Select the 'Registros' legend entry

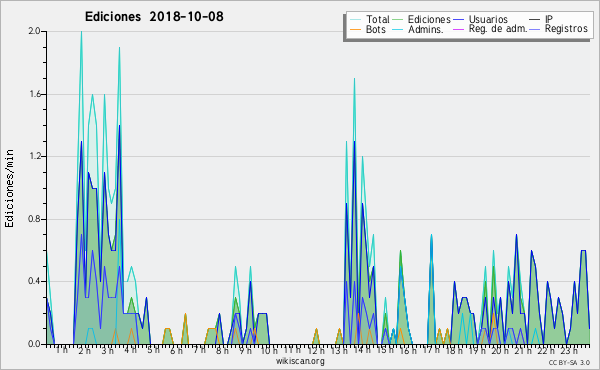(566, 29)
